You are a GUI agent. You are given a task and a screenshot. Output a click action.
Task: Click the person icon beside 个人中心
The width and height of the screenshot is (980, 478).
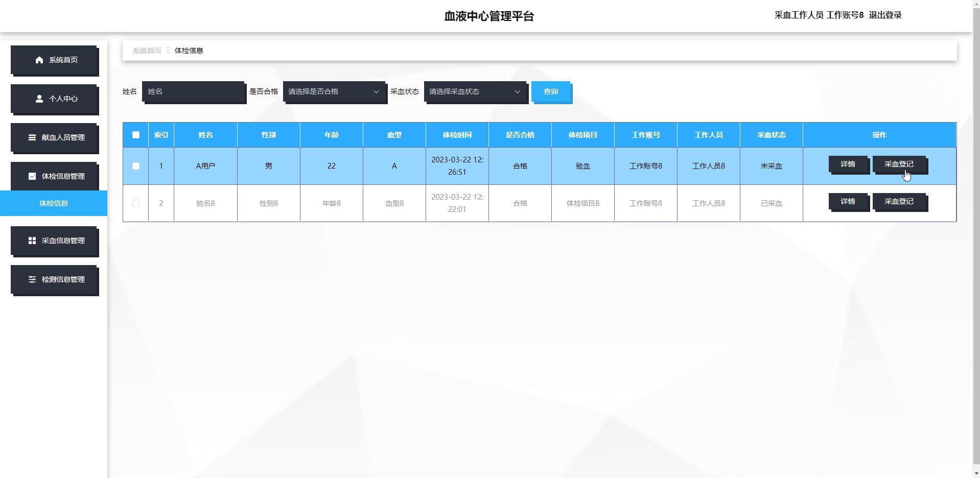(39, 99)
